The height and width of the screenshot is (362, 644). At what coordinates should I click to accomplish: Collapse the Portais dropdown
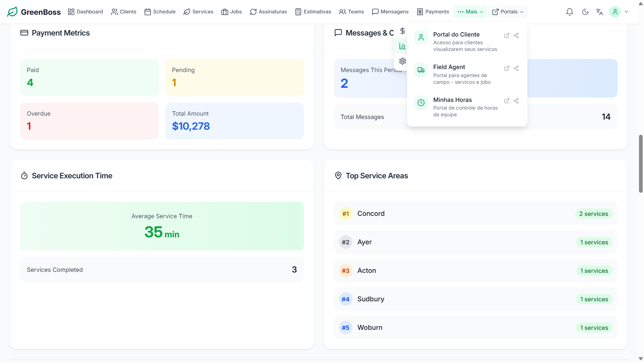tap(522, 12)
